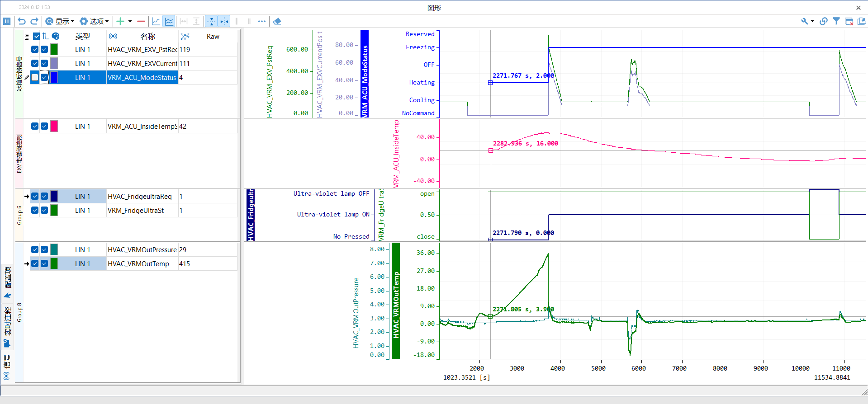
Task: Undo the last graph action
Action: click(22, 21)
